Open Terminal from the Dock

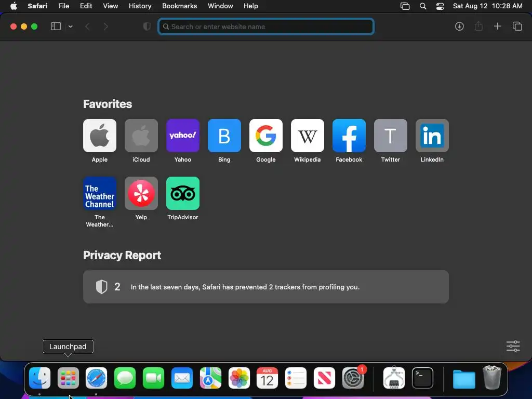pyautogui.click(x=422, y=378)
